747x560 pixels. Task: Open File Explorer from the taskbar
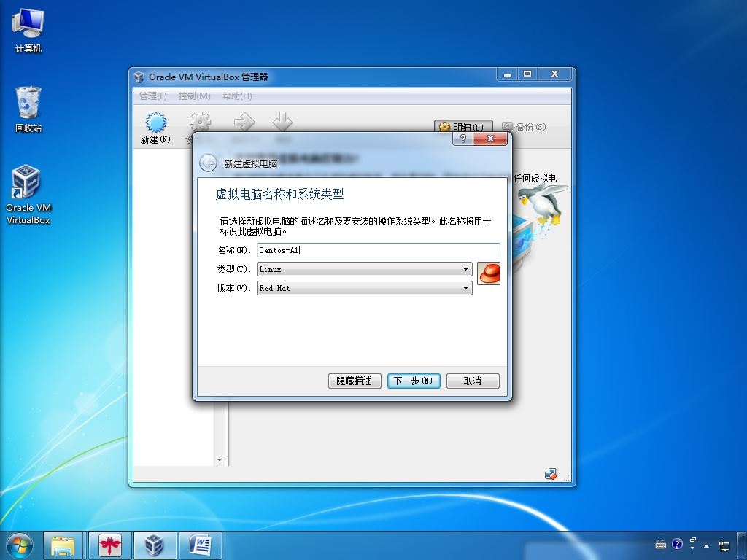(63, 545)
